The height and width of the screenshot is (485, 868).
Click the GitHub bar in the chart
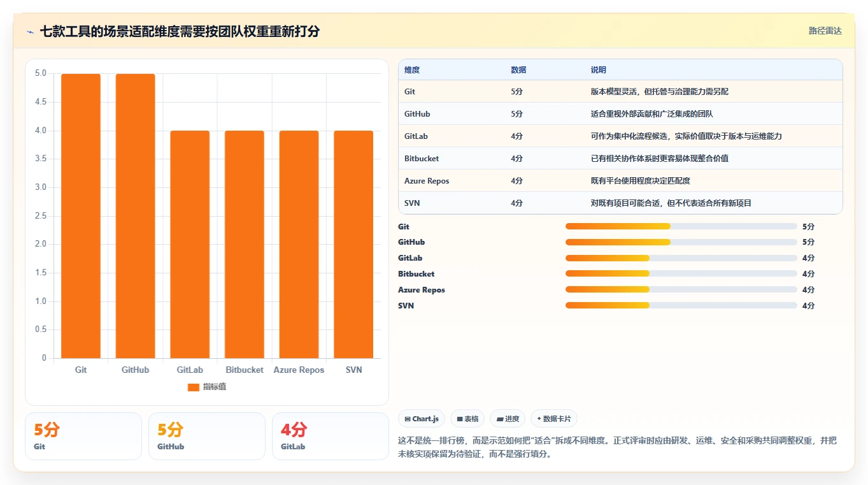pos(136,216)
